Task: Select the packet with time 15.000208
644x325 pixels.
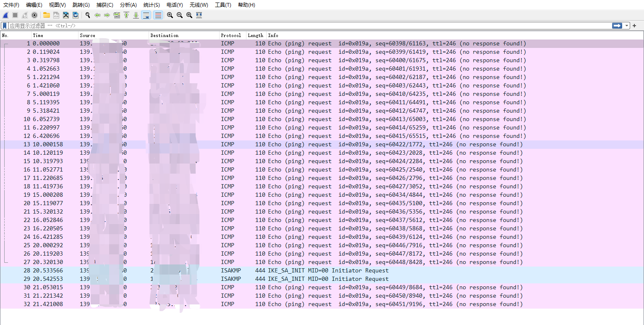Action: click(x=322, y=195)
